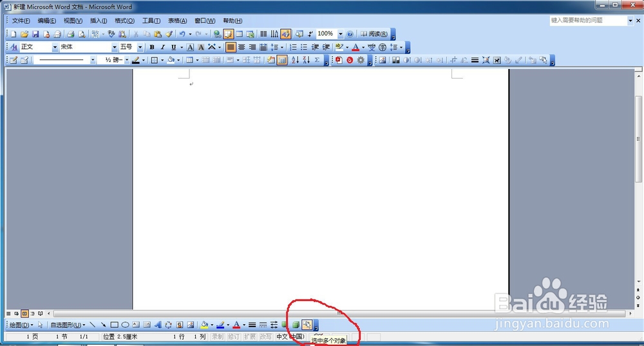Save the document with floppy disk icon
The height and width of the screenshot is (346, 644).
(x=35, y=34)
